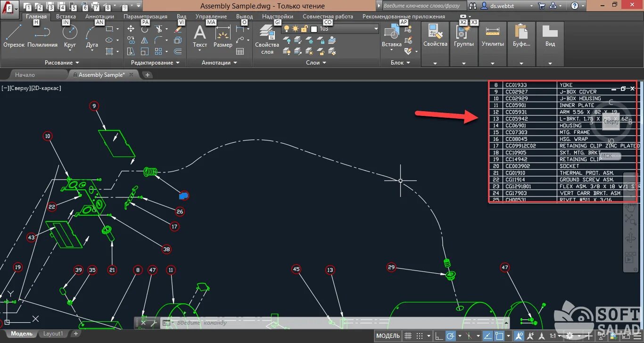Click the [Сверху] viewport view label
644x343 pixels.
point(20,88)
